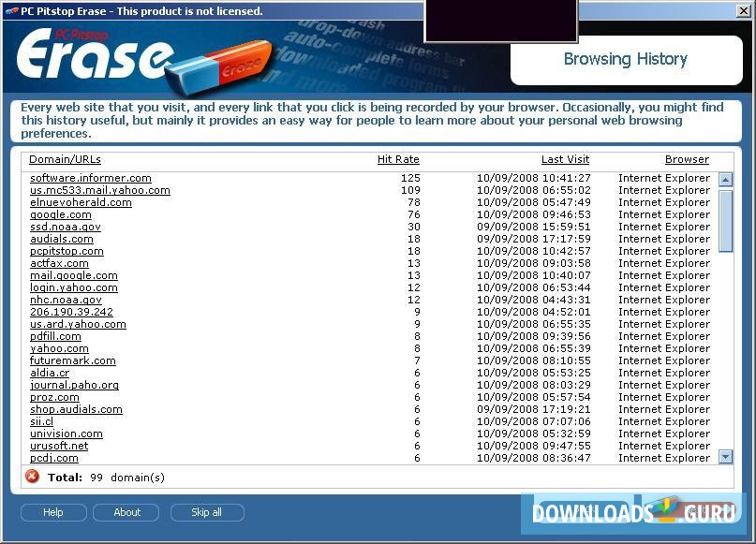Sort by Hit Rate column header
The height and width of the screenshot is (544, 756).
tap(398, 159)
